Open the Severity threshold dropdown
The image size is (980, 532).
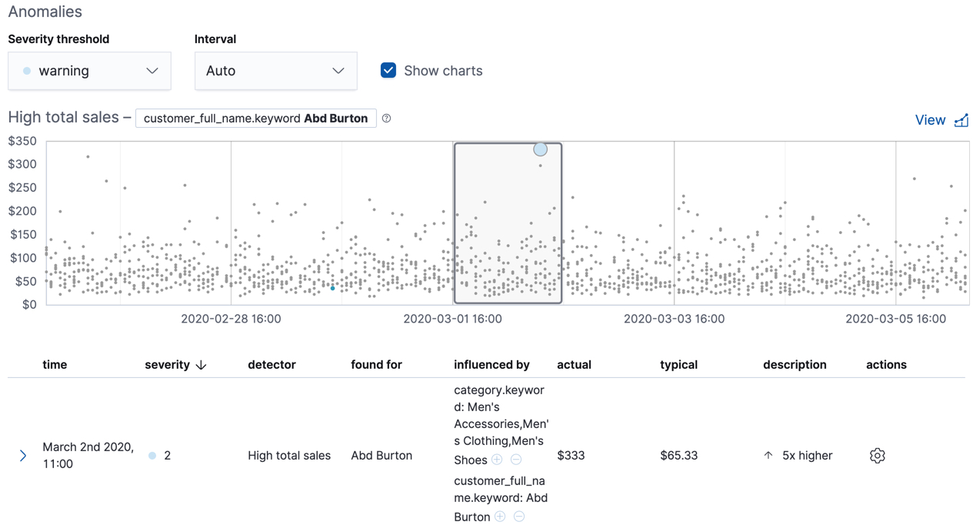89,70
